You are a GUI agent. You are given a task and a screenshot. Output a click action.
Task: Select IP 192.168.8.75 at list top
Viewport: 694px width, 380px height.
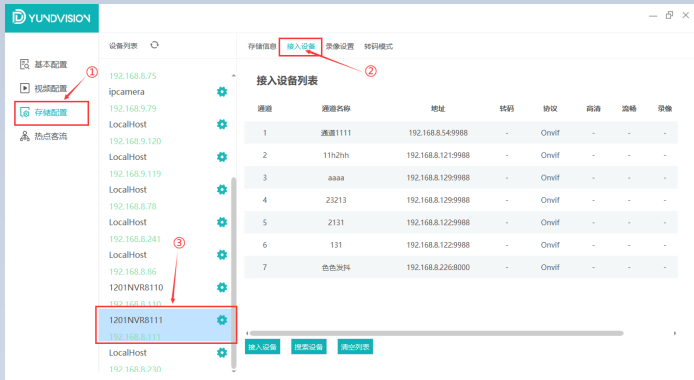[x=133, y=76]
